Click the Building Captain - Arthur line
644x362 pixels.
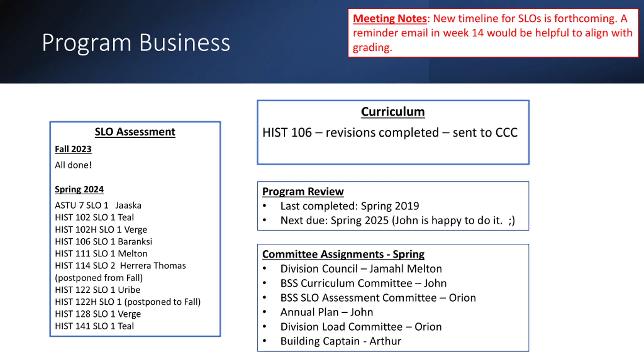pyautogui.click(x=341, y=341)
